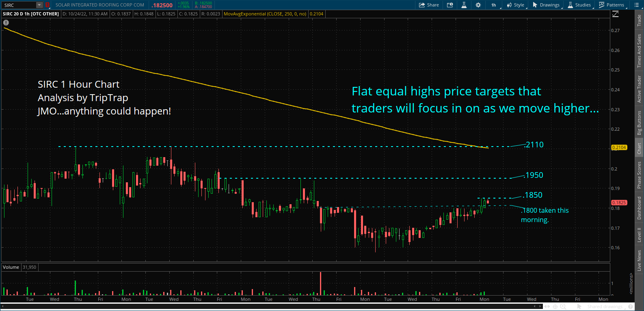This screenshot has height=311, width=644.
Task: Open the Level II side tab
Action: pyautogui.click(x=639, y=234)
